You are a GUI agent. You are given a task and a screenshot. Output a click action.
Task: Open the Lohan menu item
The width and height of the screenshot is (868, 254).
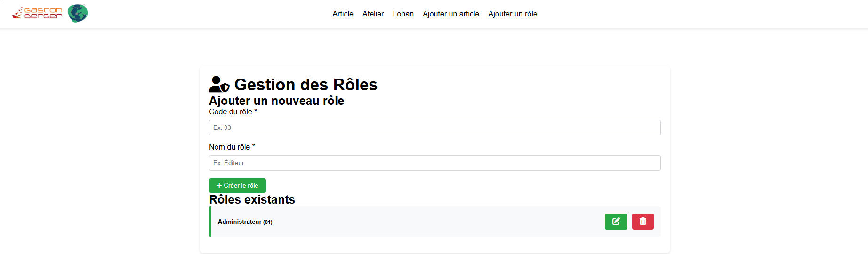(x=403, y=14)
